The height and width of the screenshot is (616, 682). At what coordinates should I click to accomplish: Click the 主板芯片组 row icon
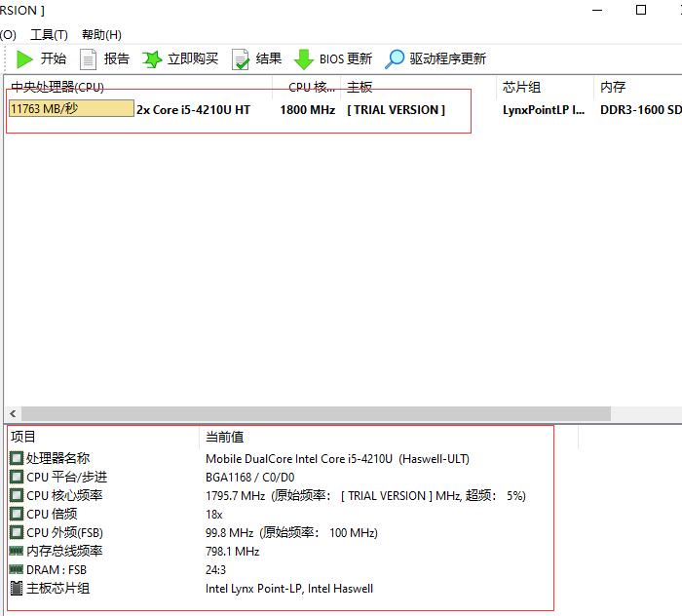click(17, 589)
